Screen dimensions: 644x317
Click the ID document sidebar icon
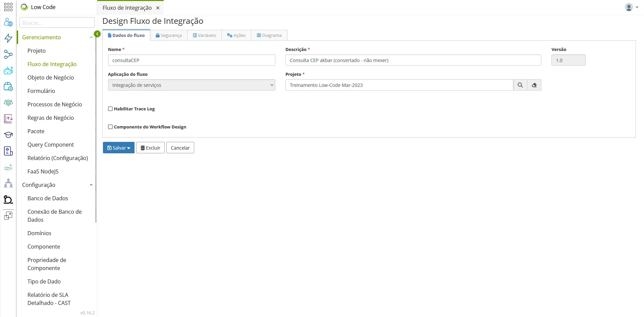coord(8,151)
